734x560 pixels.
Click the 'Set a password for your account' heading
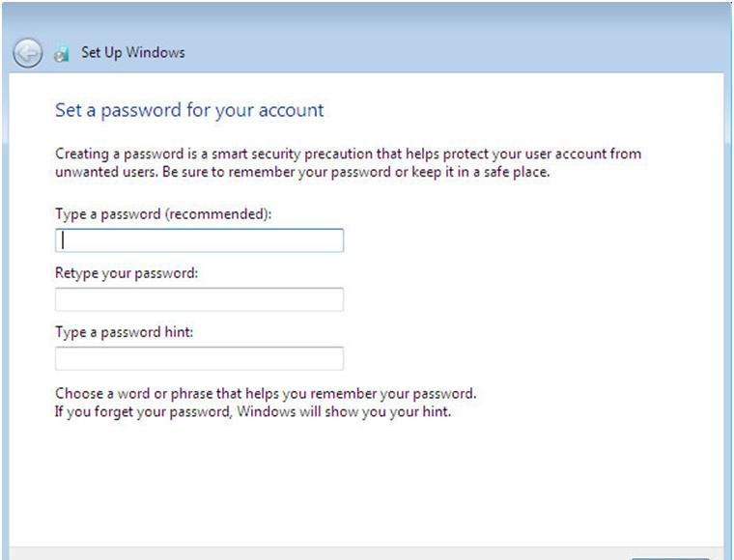pos(189,110)
